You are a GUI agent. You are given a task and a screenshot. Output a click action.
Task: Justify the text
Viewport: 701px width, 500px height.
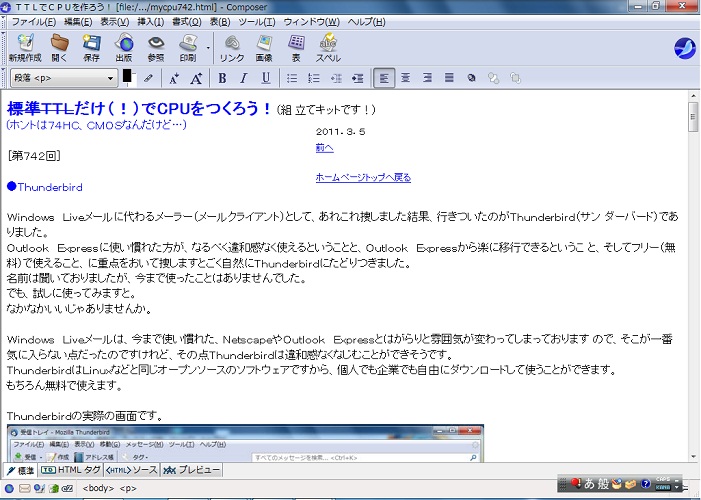click(449, 78)
